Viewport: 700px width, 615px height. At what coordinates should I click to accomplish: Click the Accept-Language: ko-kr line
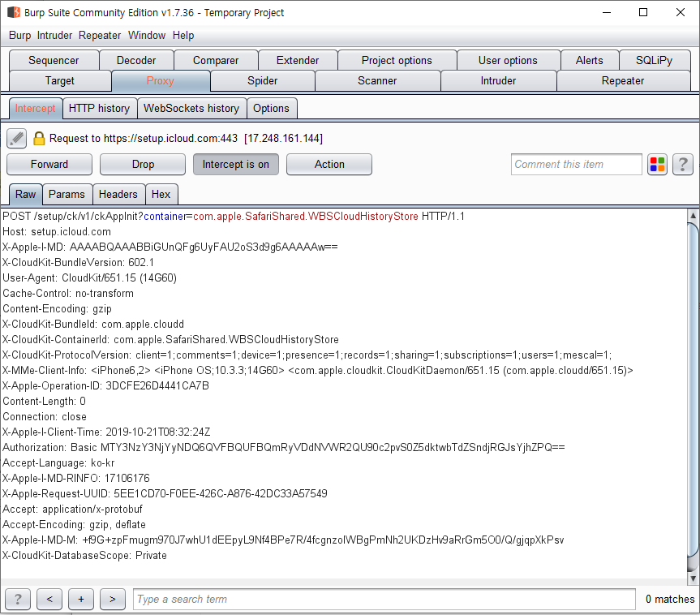tap(58, 462)
